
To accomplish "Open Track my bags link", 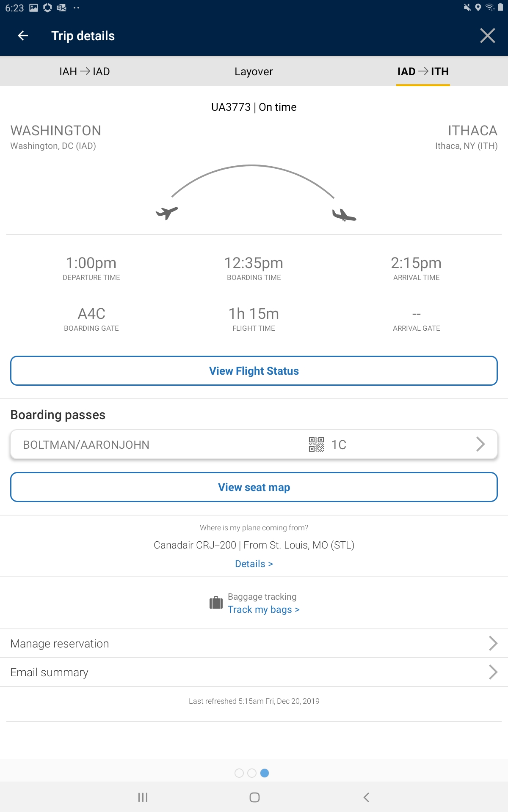I will pos(263,609).
